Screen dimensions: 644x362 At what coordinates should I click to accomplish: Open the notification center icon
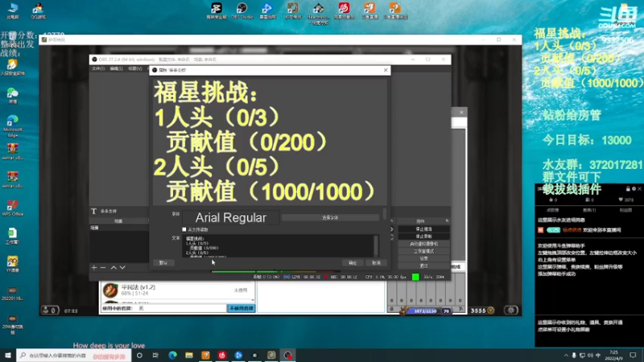(x=633, y=355)
